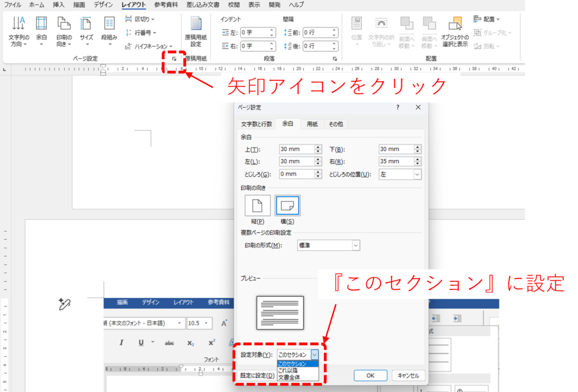Open オブジェクトの選択と表示 selection pane
The height and width of the screenshot is (392, 578).
pyautogui.click(x=454, y=24)
